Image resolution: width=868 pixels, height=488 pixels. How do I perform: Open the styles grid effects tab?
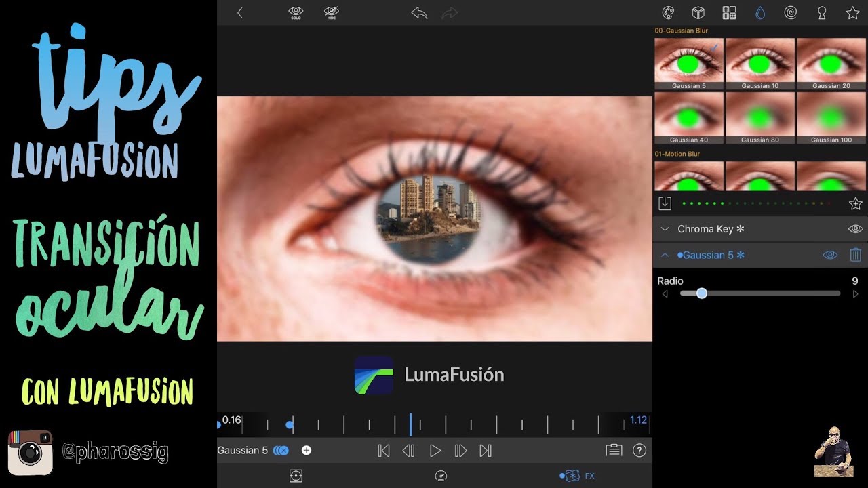click(x=729, y=13)
